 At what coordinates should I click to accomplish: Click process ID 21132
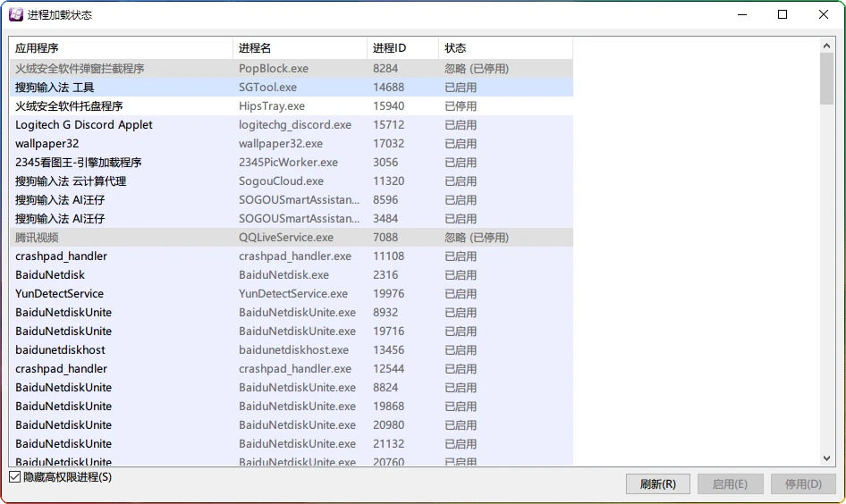(388, 443)
